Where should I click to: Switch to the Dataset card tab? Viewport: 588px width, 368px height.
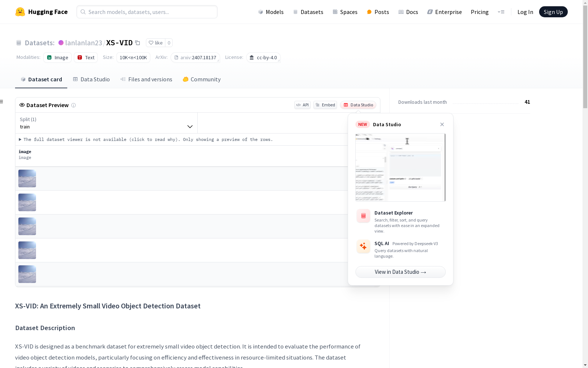[x=41, y=79]
